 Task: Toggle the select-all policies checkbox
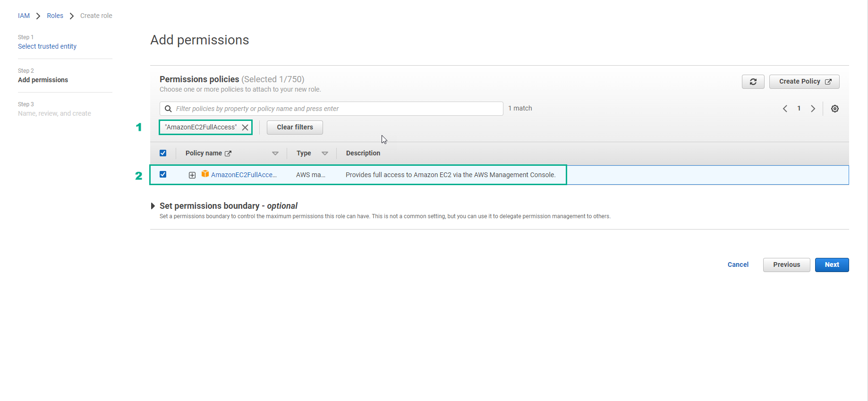[x=163, y=153]
